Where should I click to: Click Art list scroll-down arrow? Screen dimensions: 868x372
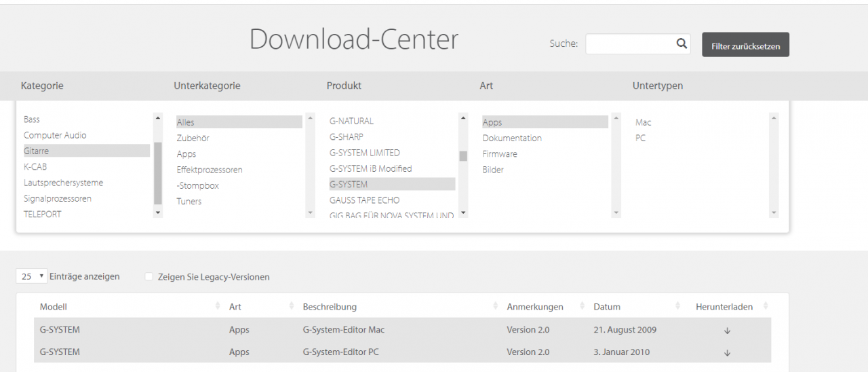tap(616, 212)
